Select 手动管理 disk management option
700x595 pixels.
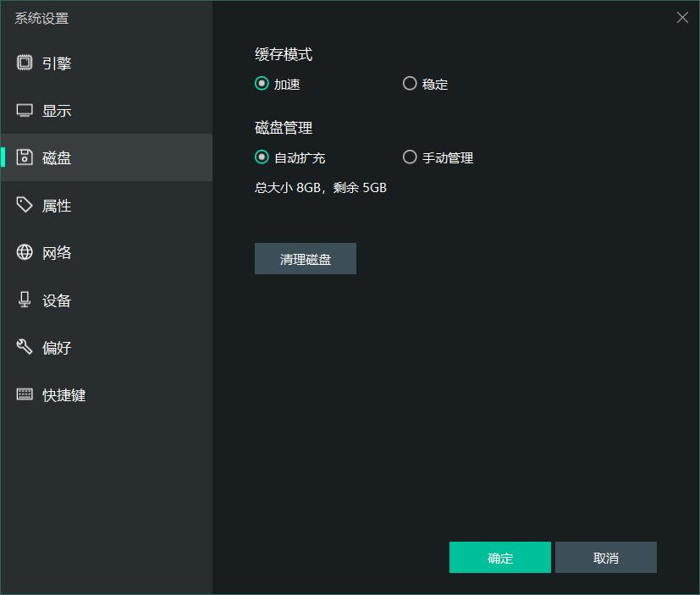pos(410,157)
